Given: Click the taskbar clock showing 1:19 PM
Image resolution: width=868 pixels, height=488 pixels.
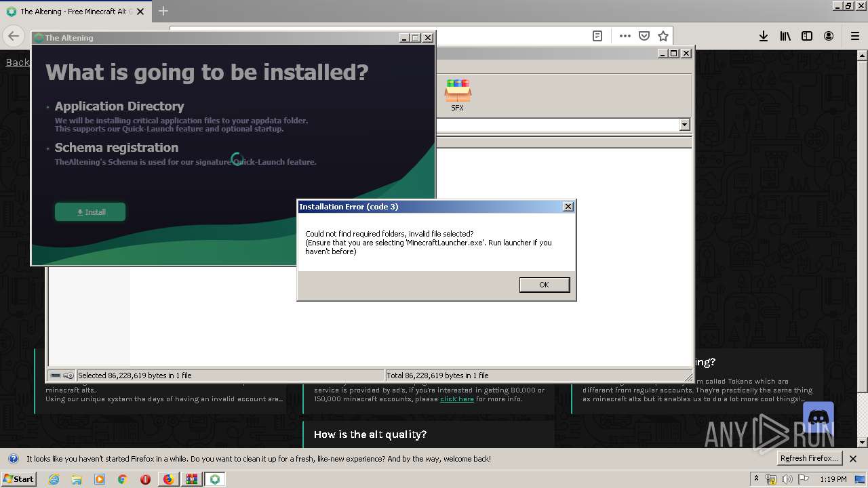Looking at the screenshot, I should point(833,479).
